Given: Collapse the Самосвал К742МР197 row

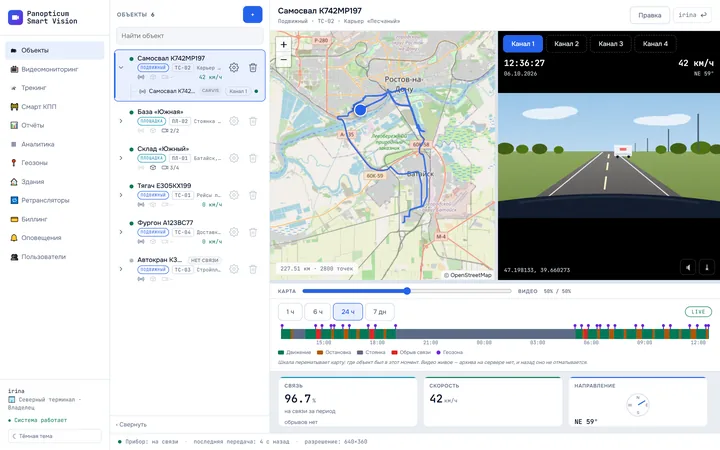Looking at the screenshot, I should point(121,68).
